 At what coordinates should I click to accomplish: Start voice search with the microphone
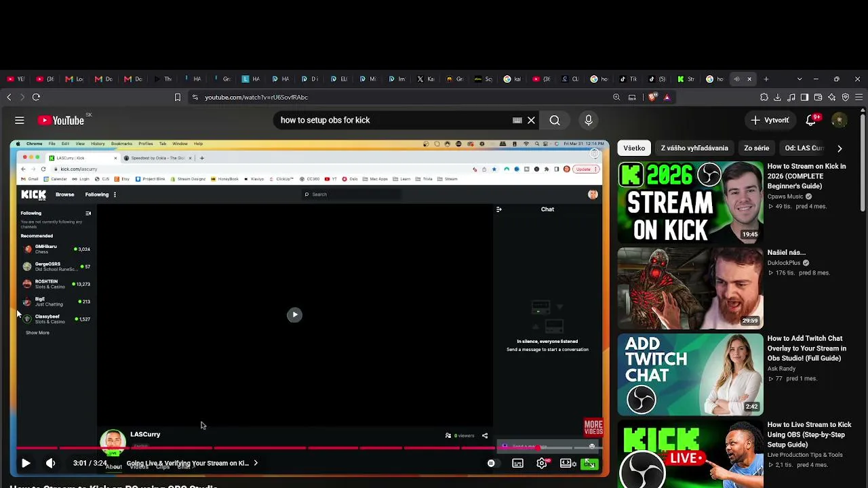coord(589,121)
